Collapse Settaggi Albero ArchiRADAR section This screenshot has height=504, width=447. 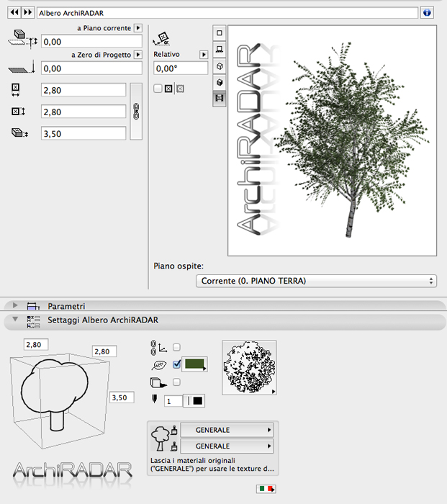tap(15, 320)
